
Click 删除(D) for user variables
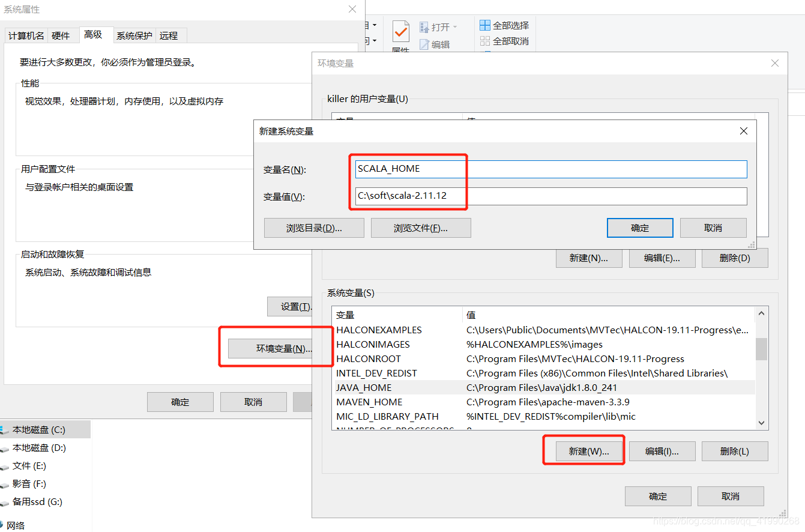735,258
